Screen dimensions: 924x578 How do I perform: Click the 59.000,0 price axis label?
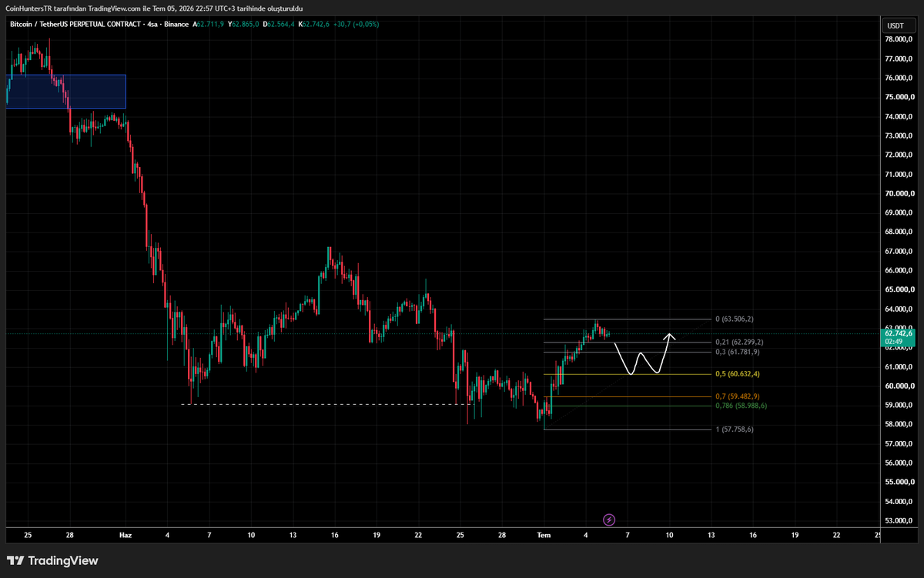[x=899, y=405]
